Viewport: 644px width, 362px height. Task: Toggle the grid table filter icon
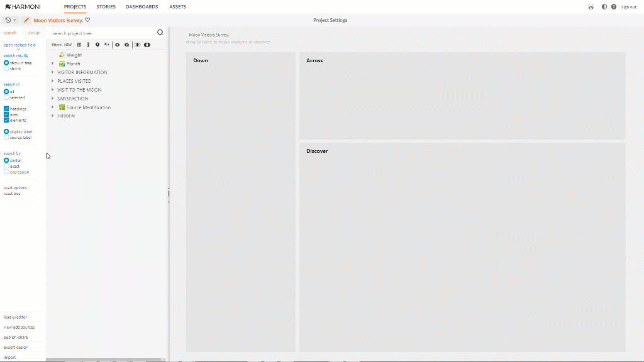(79, 45)
